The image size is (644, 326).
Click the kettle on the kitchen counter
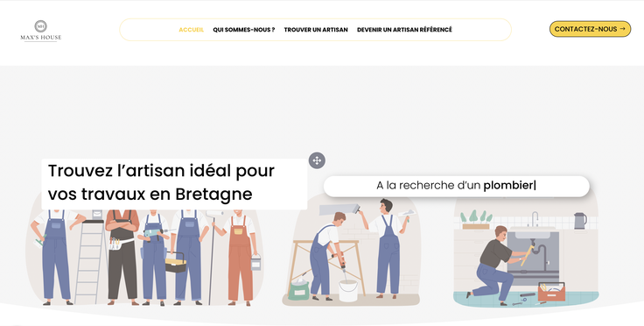580,221
